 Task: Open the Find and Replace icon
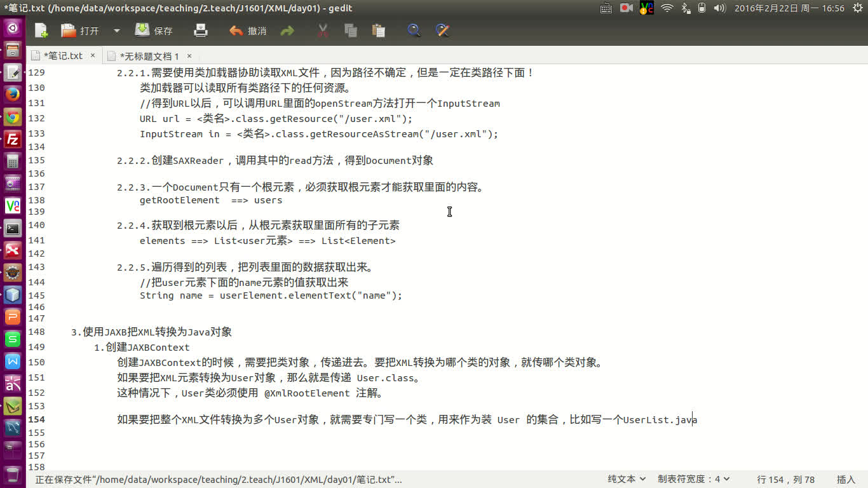coord(443,30)
